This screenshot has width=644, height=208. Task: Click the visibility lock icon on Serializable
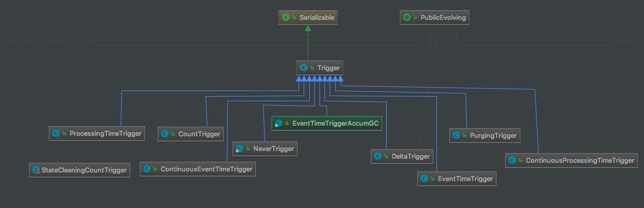295,18
